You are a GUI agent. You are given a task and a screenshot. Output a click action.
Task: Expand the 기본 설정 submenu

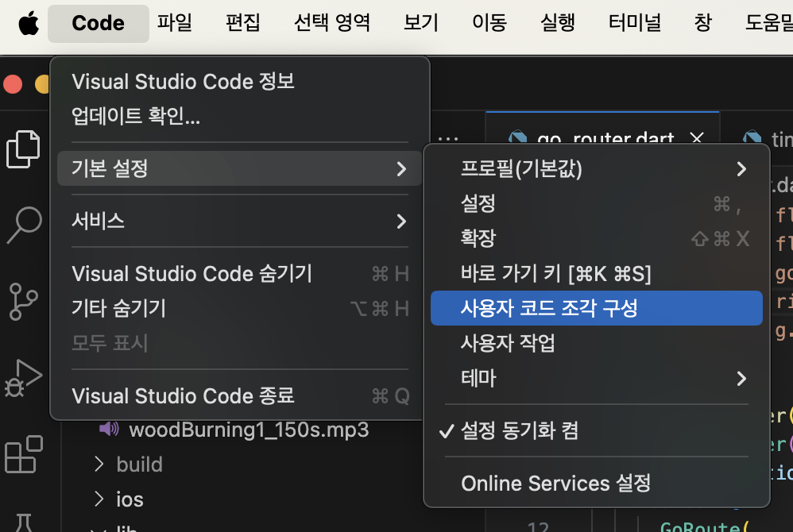click(x=239, y=168)
